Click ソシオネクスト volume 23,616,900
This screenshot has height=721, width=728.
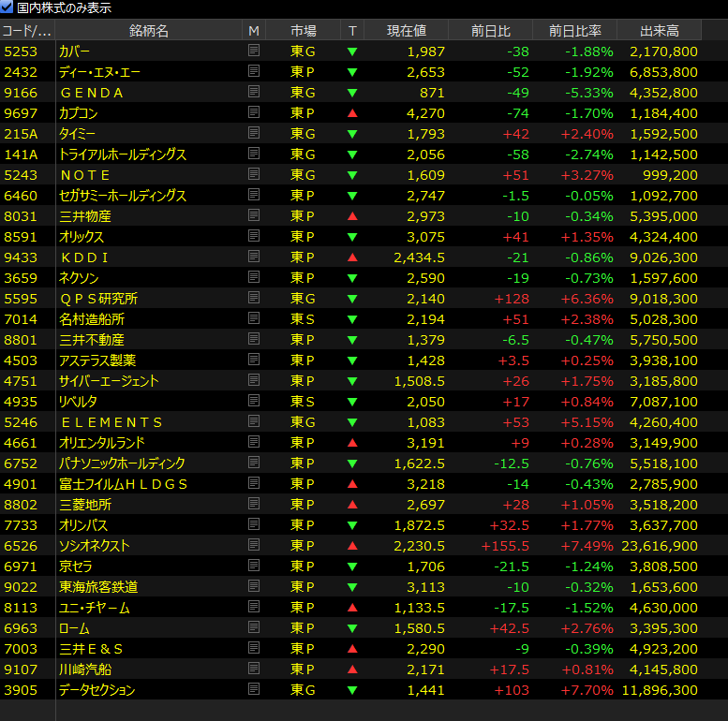[x=660, y=546]
